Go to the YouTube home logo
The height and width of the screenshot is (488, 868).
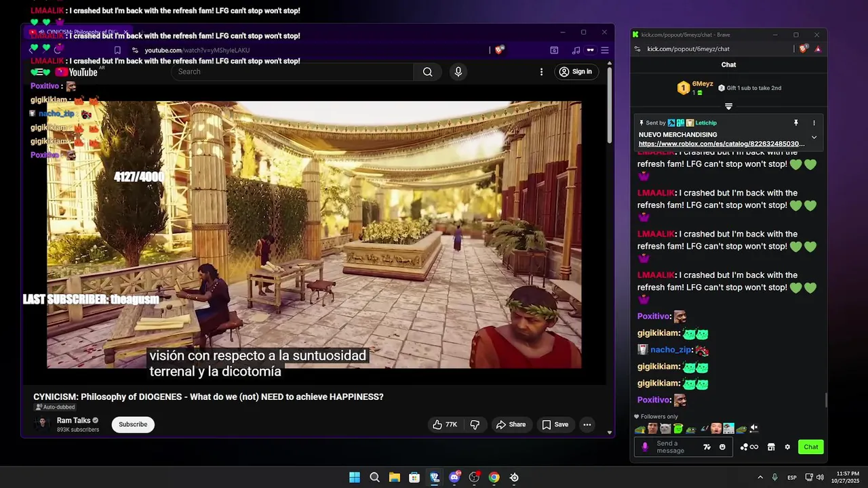coord(77,72)
